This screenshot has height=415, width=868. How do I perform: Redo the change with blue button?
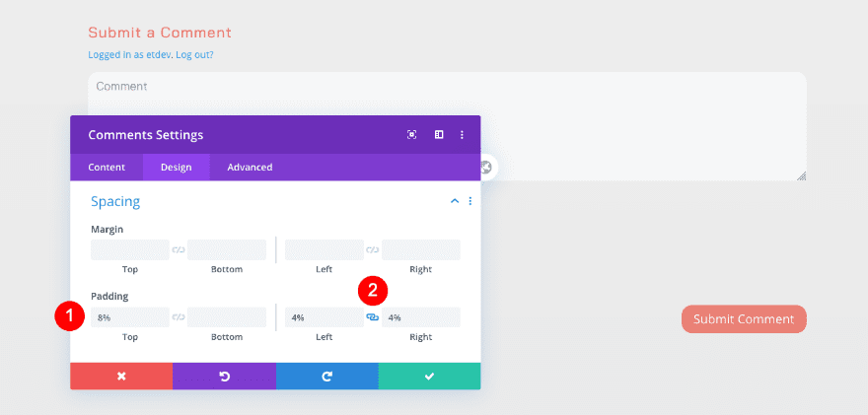coord(327,377)
